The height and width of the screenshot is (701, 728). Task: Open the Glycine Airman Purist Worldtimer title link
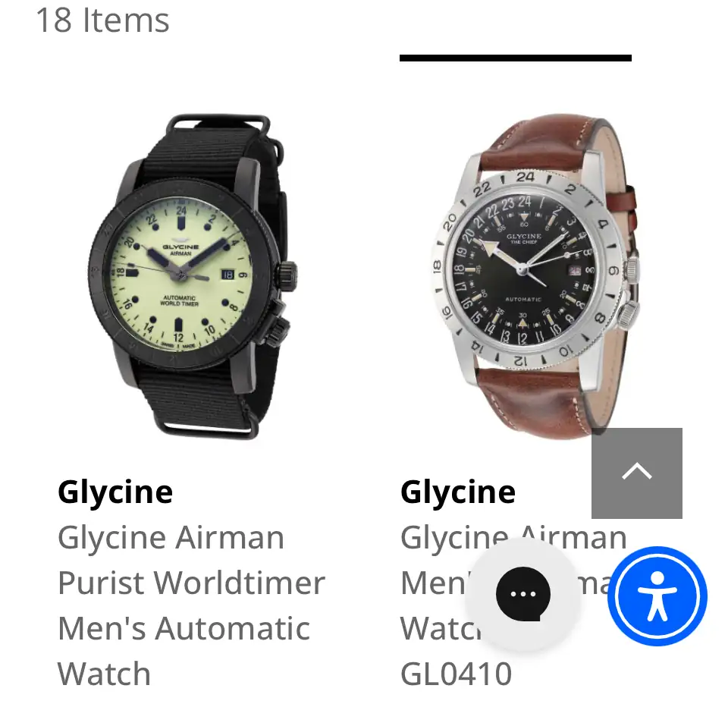point(191,605)
